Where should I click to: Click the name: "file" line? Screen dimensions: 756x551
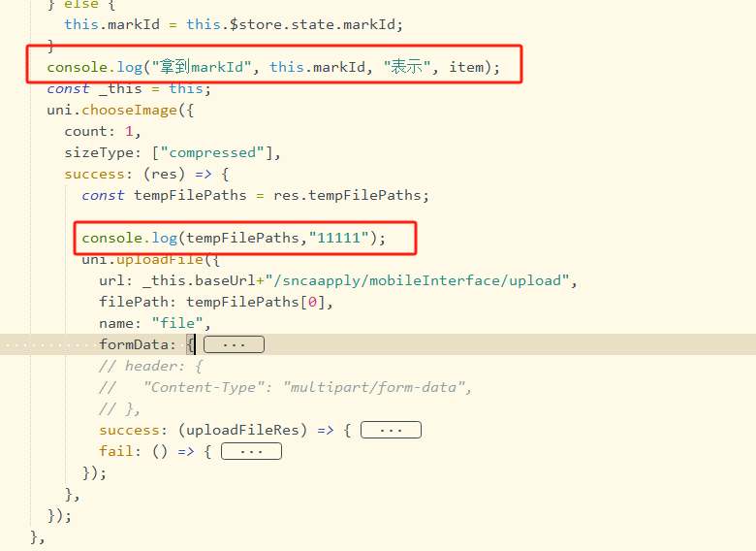pos(155,323)
